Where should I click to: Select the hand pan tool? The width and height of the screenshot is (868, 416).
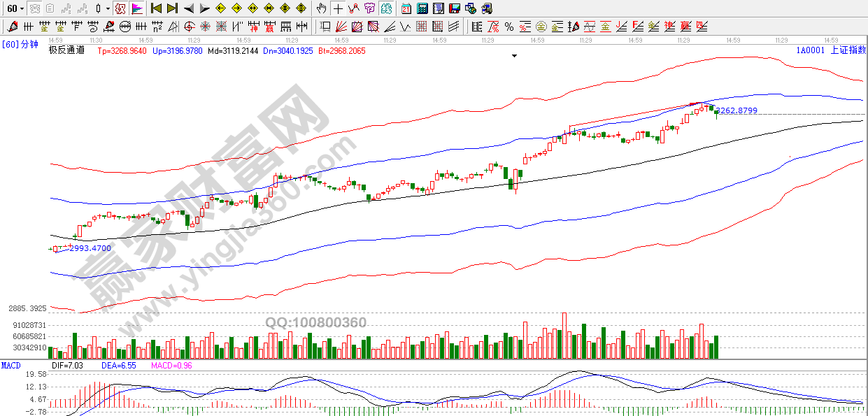pos(321,8)
